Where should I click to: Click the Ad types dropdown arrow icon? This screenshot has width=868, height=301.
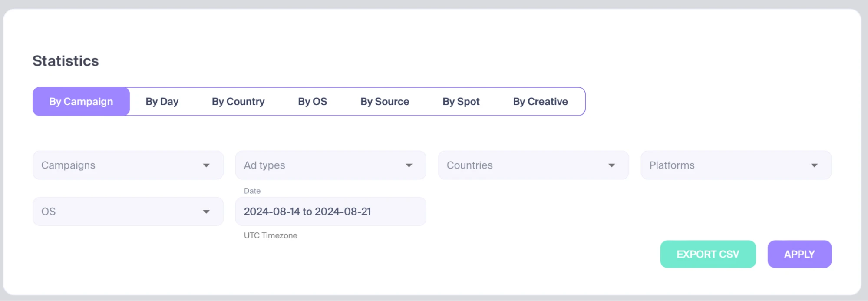click(409, 165)
